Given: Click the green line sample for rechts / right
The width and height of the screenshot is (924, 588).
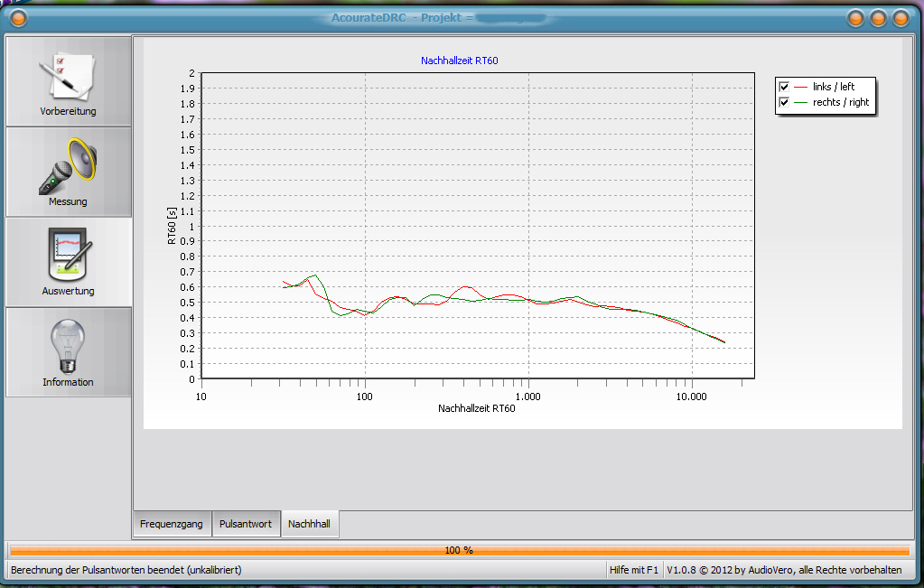Looking at the screenshot, I should click(x=801, y=102).
